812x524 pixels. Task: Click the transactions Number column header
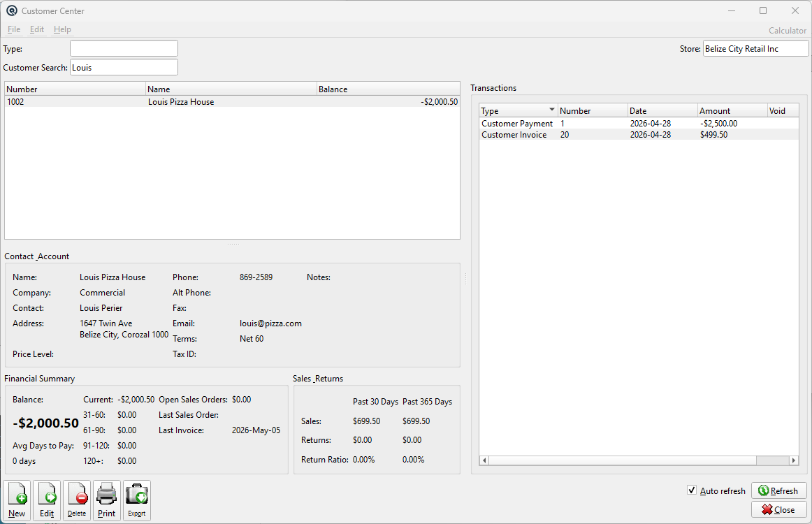(x=592, y=111)
